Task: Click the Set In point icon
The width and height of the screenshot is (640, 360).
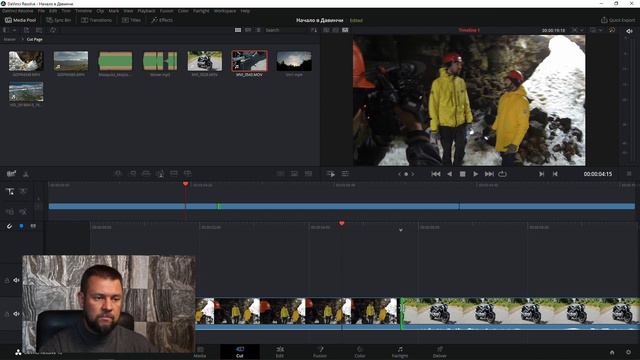Action: click(542, 174)
